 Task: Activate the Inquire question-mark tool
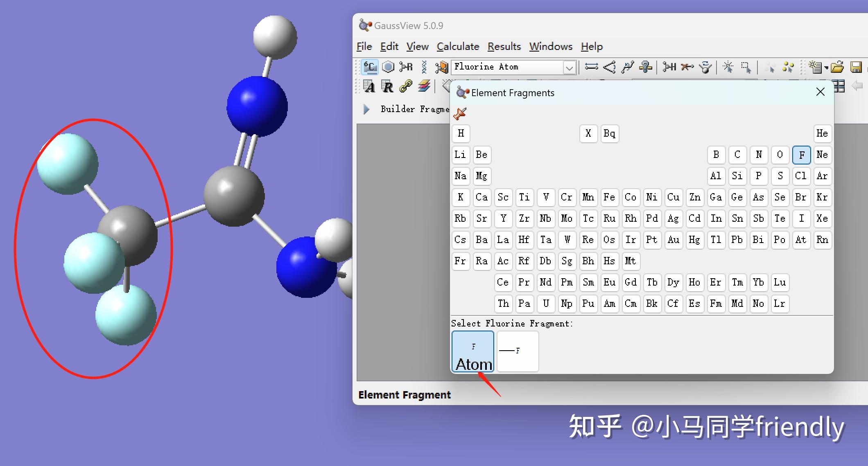pos(646,67)
